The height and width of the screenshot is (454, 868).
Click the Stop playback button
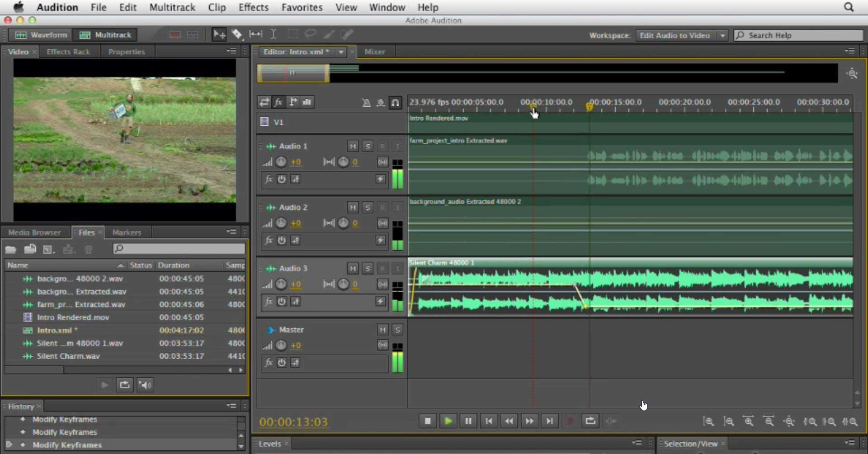pyautogui.click(x=427, y=421)
